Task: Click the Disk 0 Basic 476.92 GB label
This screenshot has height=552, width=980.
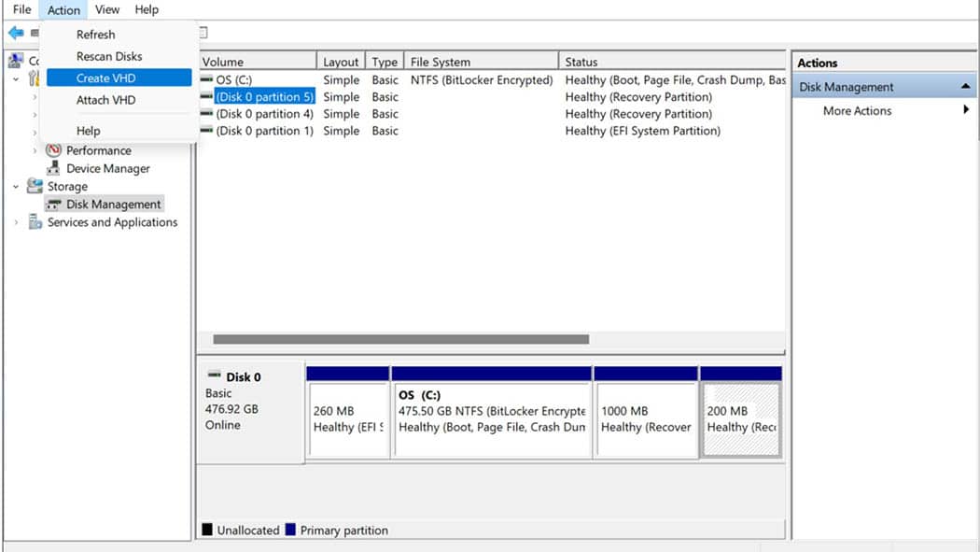Action: [x=250, y=413]
